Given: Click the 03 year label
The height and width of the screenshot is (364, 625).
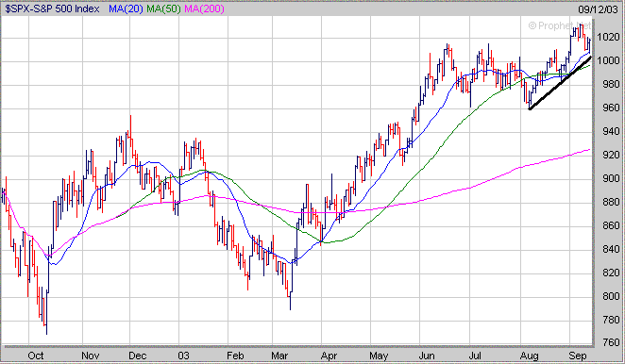Looking at the screenshot, I should [183, 356].
